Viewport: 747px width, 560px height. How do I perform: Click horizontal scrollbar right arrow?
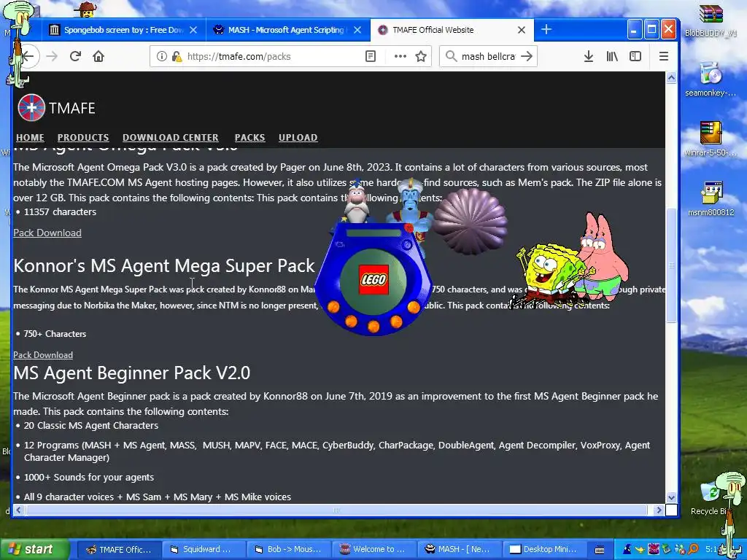pyautogui.click(x=659, y=510)
